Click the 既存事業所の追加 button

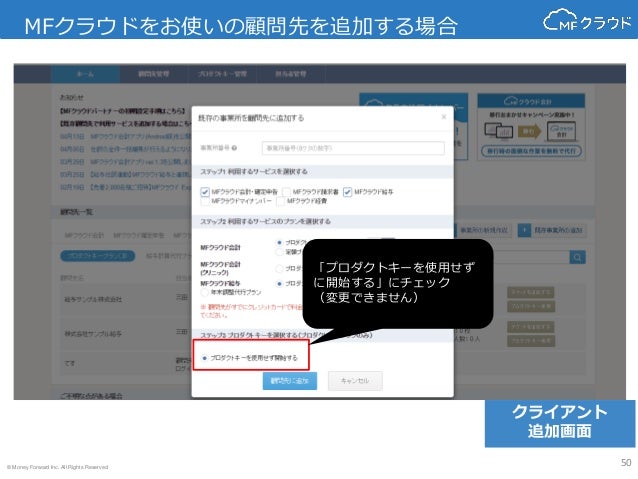tap(552, 230)
